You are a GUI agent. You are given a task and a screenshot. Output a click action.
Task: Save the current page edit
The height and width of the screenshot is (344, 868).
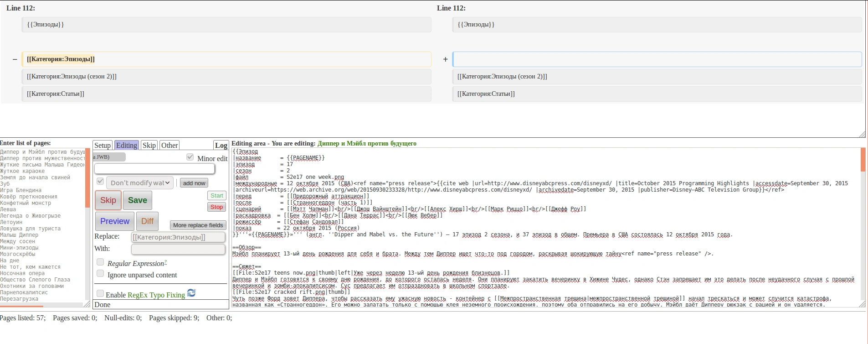click(x=138, y=200)
